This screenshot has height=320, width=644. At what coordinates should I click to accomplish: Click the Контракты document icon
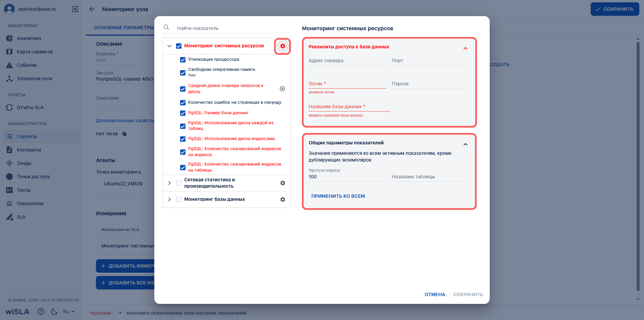point(9,150)
